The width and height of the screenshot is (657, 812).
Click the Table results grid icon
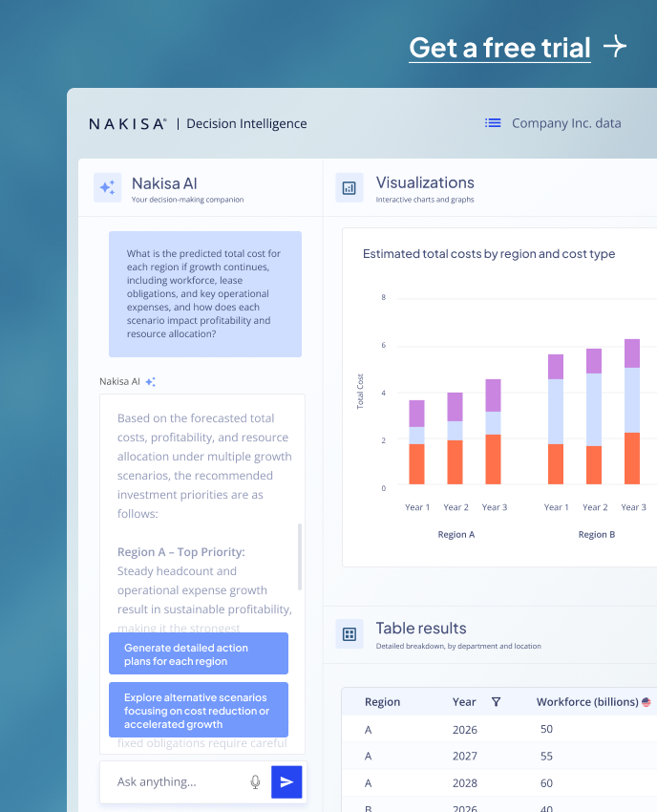click(x=350, y=634)
